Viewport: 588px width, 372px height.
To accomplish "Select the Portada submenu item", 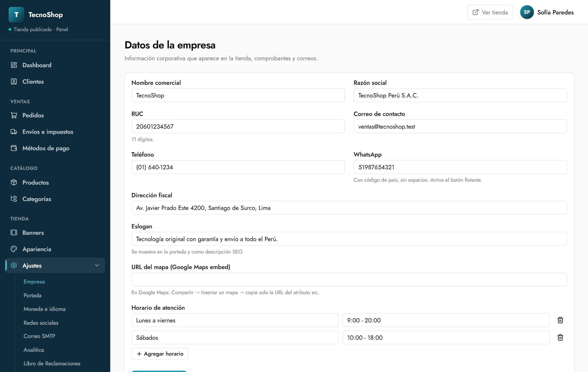I will (32, 296).
